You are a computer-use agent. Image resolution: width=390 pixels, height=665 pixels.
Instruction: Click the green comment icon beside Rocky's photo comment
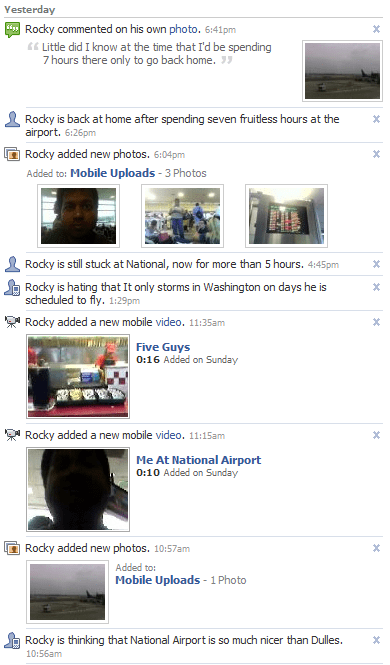[x=12, y=30]
